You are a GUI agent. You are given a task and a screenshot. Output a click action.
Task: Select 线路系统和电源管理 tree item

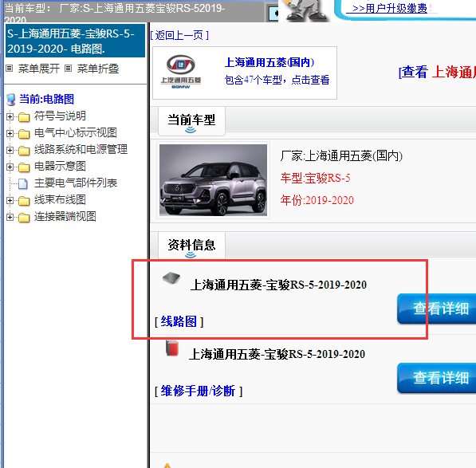click(81, 149)
